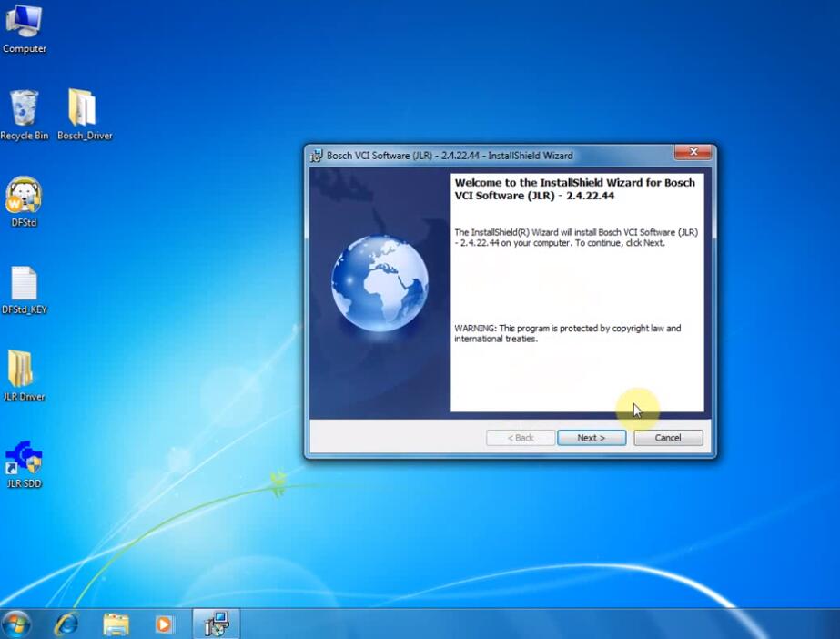This screenshot has height=639, width=840.
Task: Click the globe image in the wizard
Action: coord(380,283)
